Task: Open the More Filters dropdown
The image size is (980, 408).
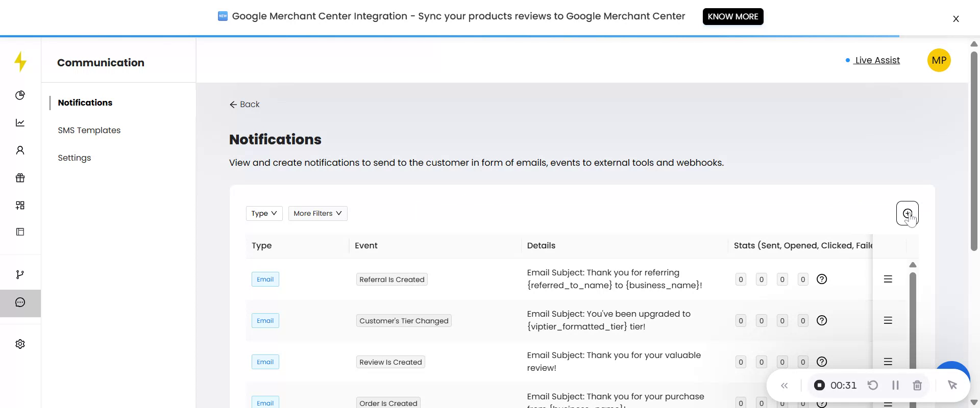Action: point(318,214)
